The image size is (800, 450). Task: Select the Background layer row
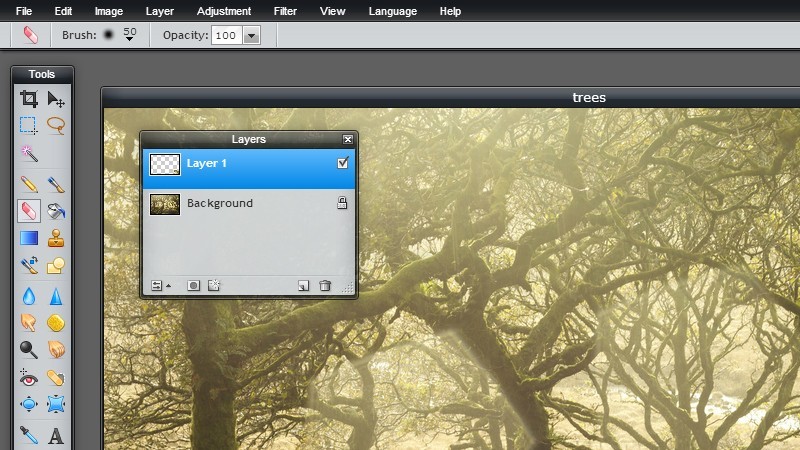point(250,204)
